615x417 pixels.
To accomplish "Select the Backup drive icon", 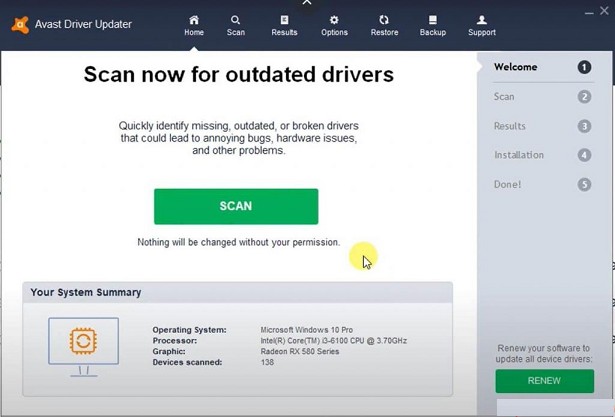I will 433,20.
